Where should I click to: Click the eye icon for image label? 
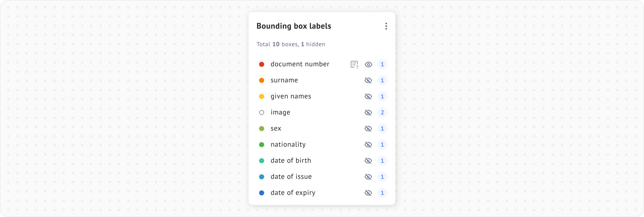coord(368,113)
